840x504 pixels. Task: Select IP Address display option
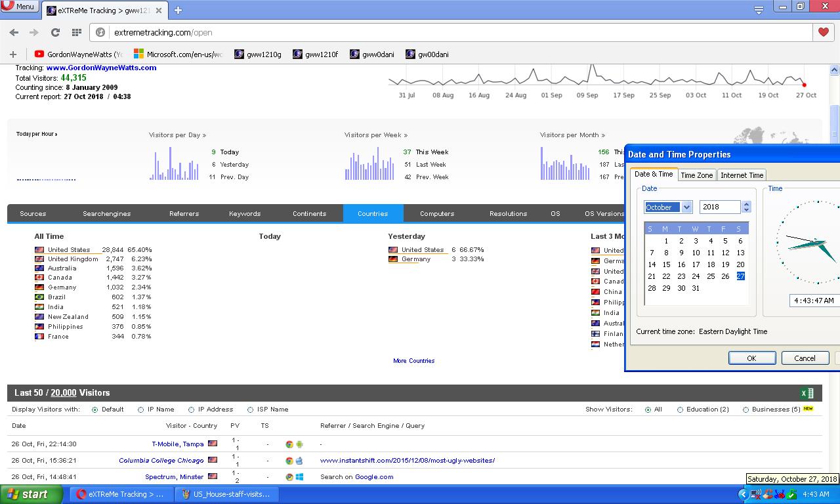(192, 409)
